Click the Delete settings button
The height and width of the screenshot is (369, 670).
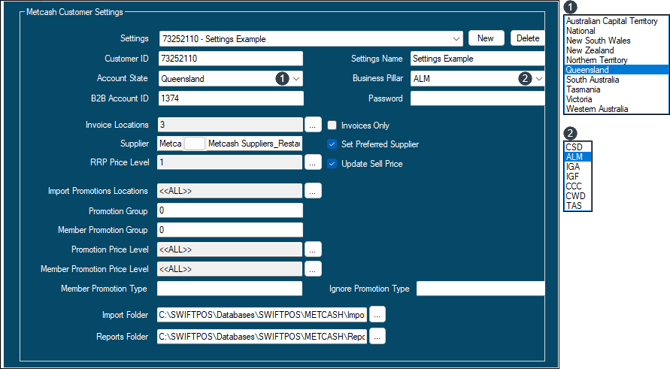click(x=528, y=38)
